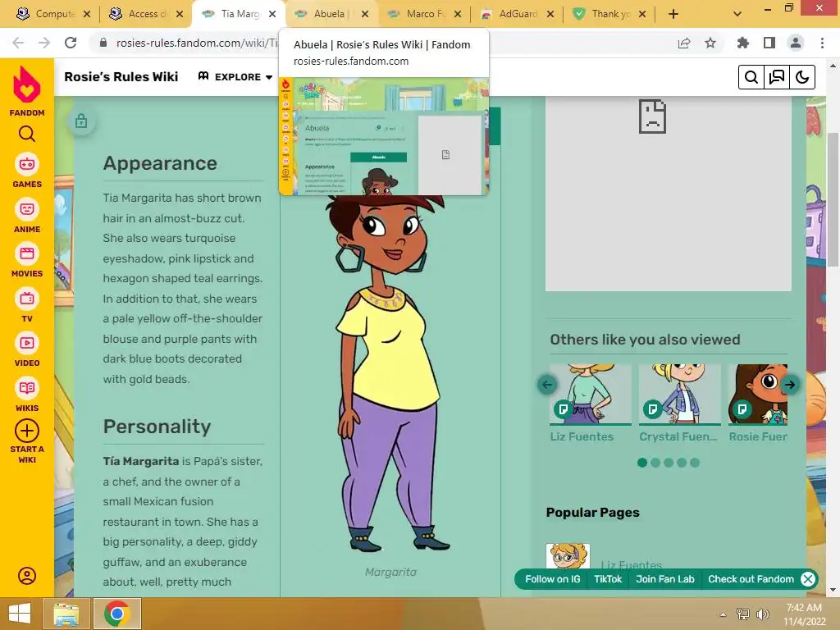
Task: Toggle dark theme moon icon
Action: coord(802,77)
